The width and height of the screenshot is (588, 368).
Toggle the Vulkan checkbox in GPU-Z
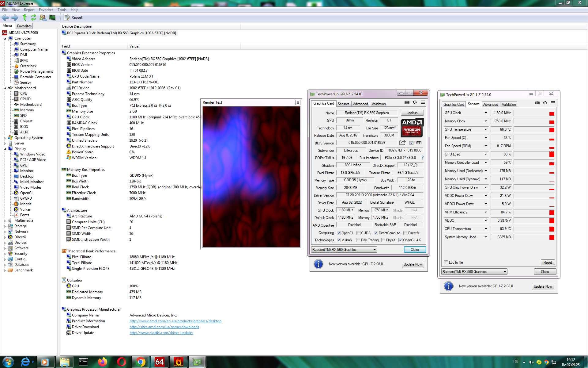point(339,240)
